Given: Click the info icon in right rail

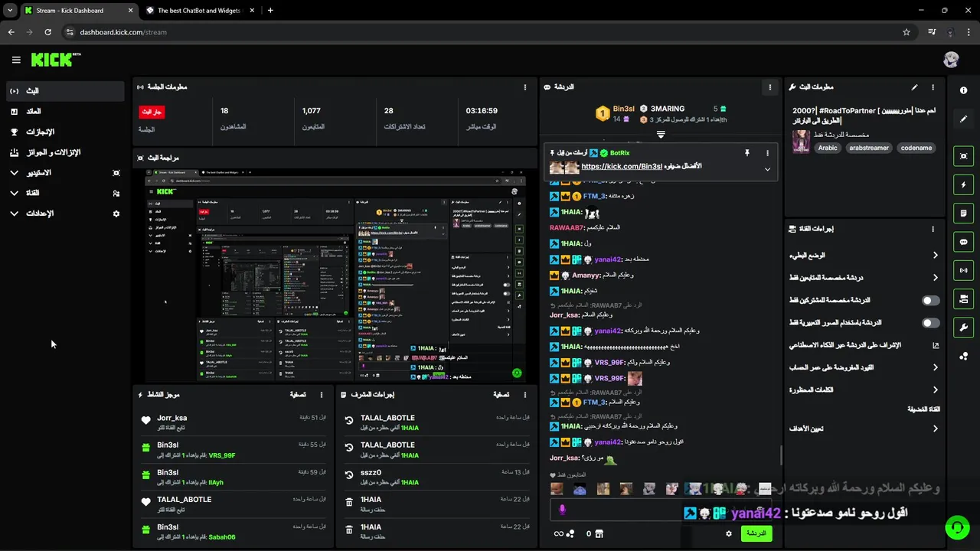Looking at the screenshot, I should (963, 90).
